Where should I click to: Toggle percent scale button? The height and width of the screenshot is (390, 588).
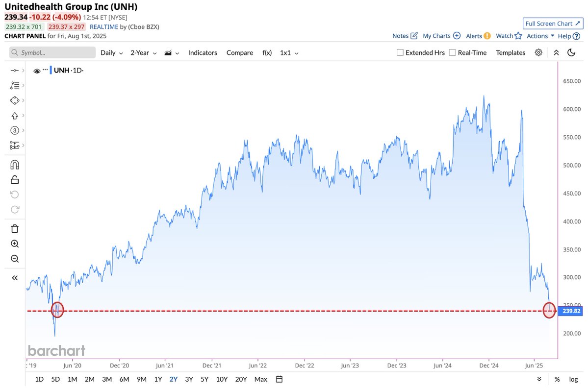[x=557, y=380]
